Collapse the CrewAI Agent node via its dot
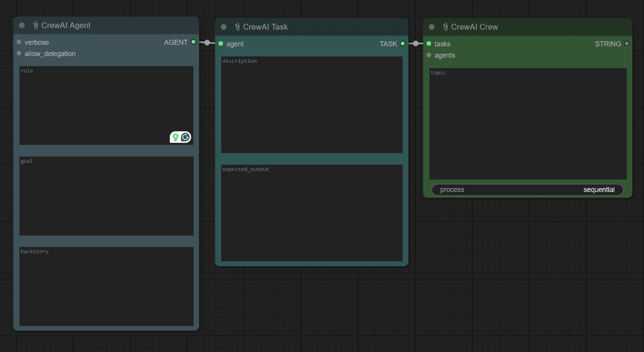644x352 pixels. [22, 25]
